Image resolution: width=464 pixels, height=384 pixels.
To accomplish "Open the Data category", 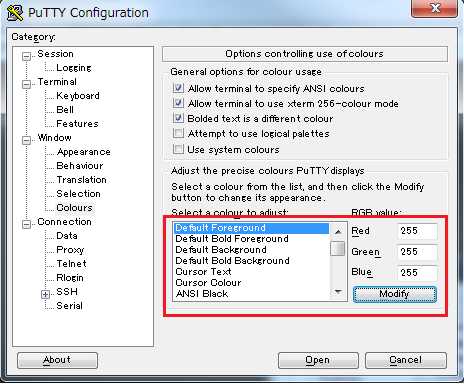I will click(x=67, y=236).
